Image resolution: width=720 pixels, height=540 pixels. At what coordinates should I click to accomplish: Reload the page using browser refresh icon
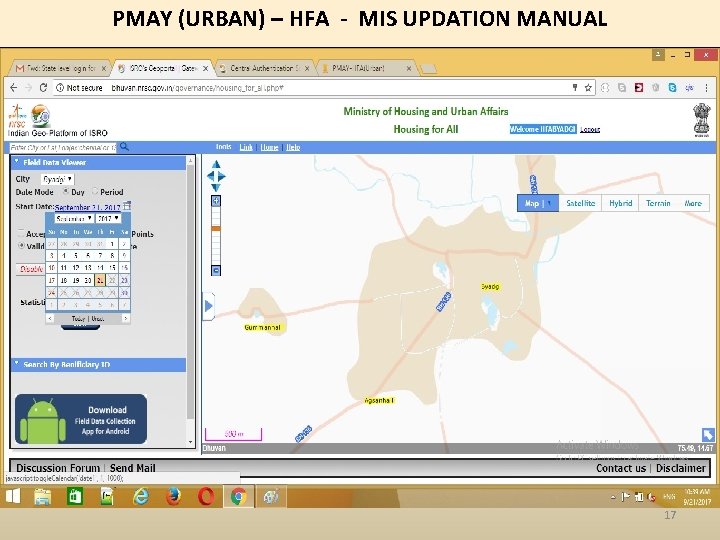(43, 87)
